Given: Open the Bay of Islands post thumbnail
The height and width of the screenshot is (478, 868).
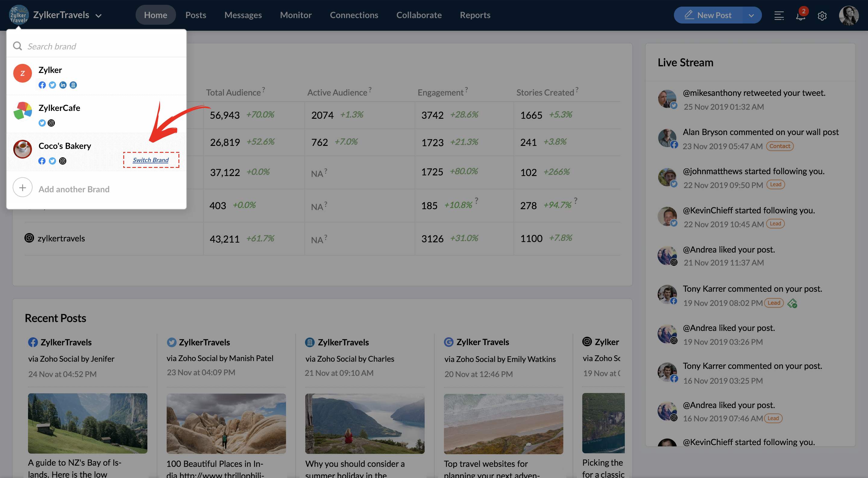Looking at the screenshot, I should click(88, 423).
